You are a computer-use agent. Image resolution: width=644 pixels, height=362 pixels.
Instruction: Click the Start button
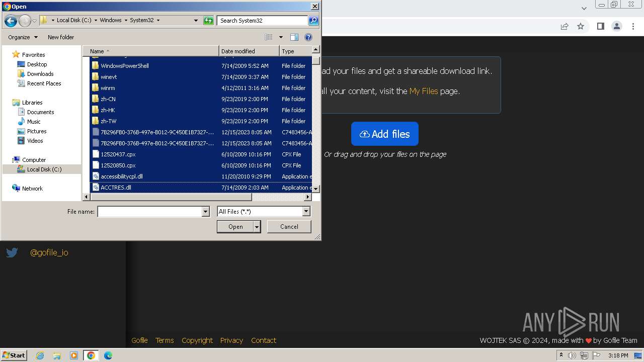[14, 355]
